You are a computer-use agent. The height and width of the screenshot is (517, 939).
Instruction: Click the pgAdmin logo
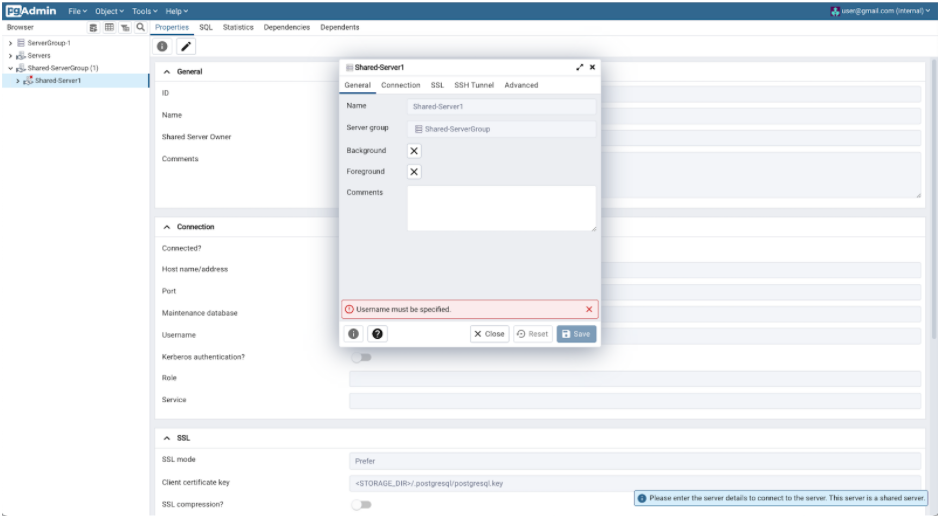[x=31, y=11]
